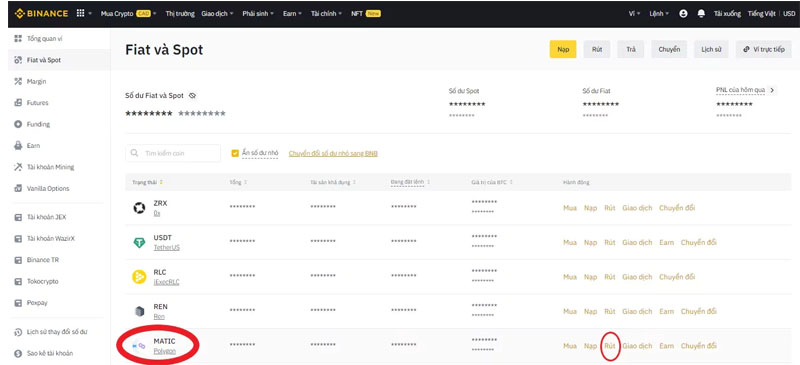
Task: Click the REN coin logo
Action: [x=139, y=311]
